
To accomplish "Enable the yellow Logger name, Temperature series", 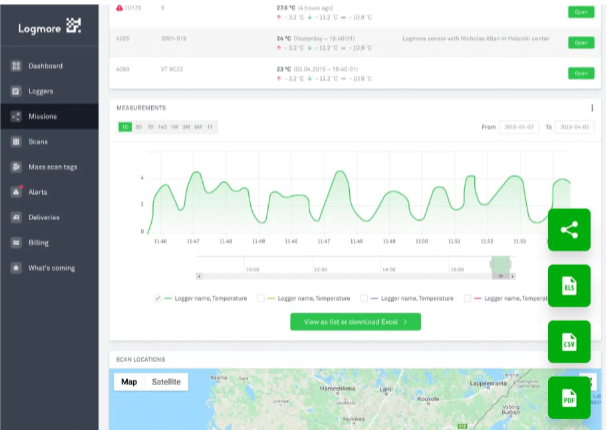I will click(x=261, y=298).
